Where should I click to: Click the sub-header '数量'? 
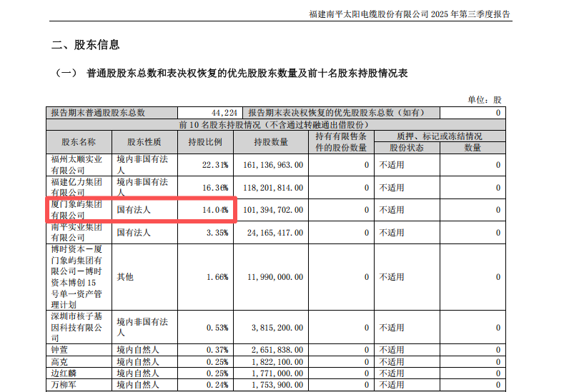coord(473,148)
